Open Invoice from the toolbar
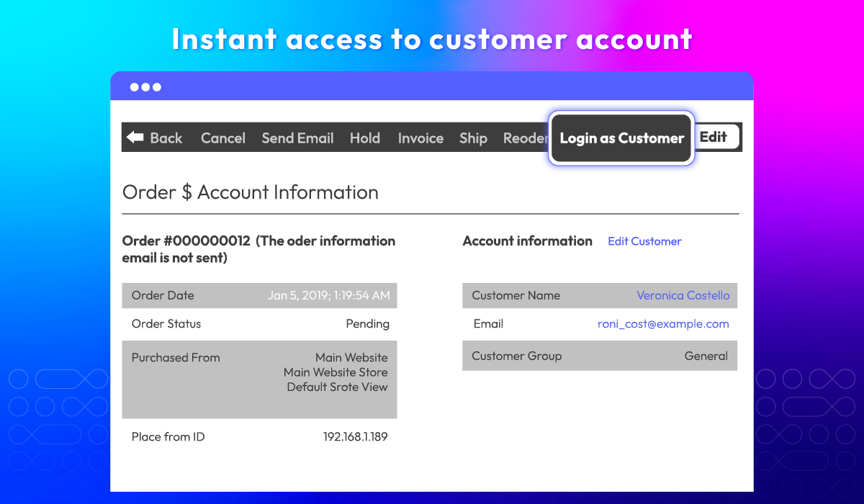 (x=420, y=138)
